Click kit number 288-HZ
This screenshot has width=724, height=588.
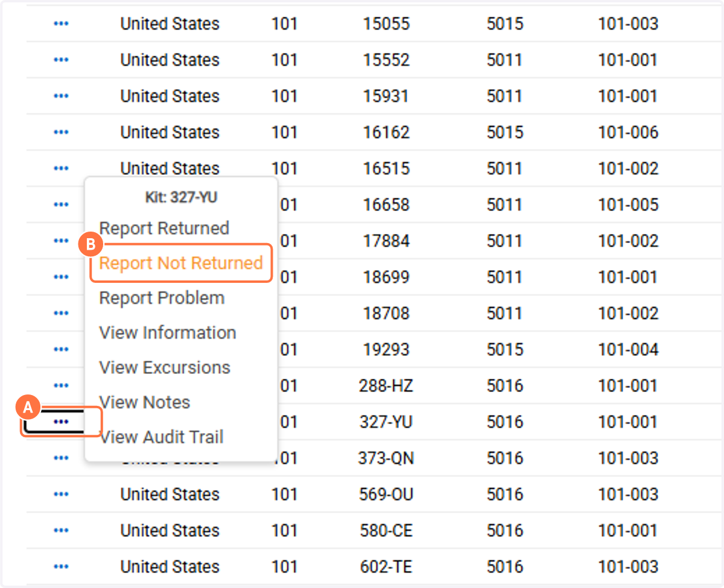tap(386, 386)
